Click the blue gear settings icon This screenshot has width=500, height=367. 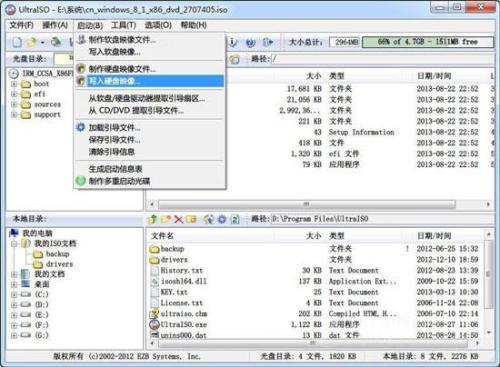click(222, 219)
